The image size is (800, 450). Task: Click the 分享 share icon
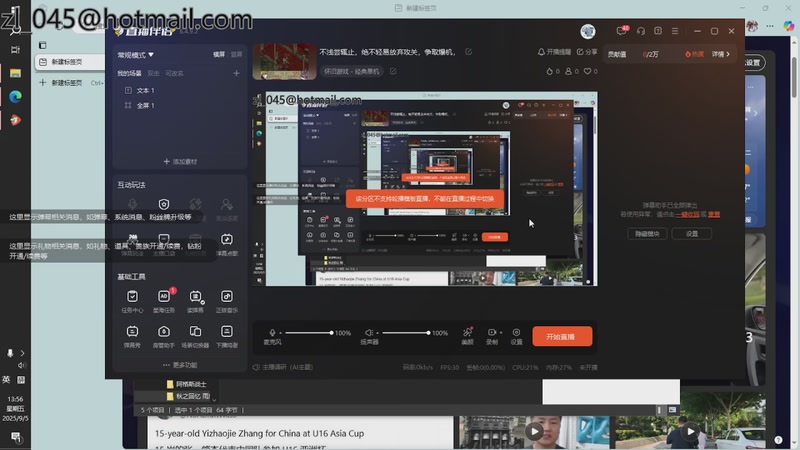point(587,52)
